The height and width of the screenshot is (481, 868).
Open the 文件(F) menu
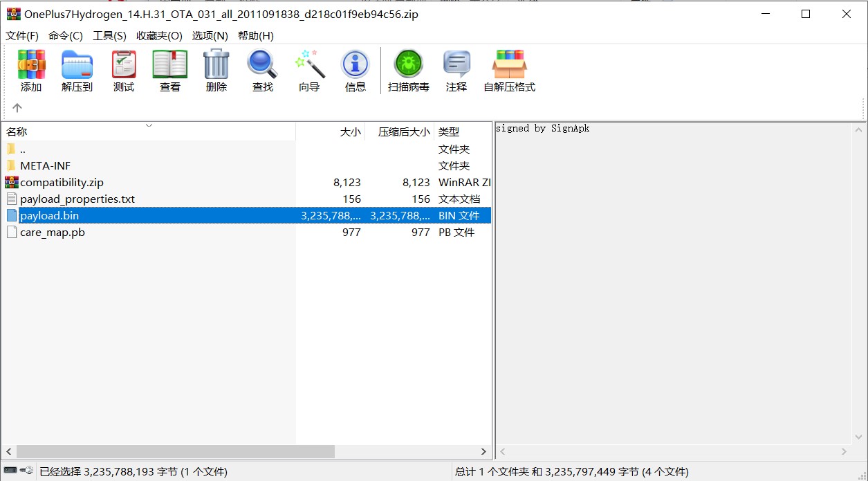point(22,36)
